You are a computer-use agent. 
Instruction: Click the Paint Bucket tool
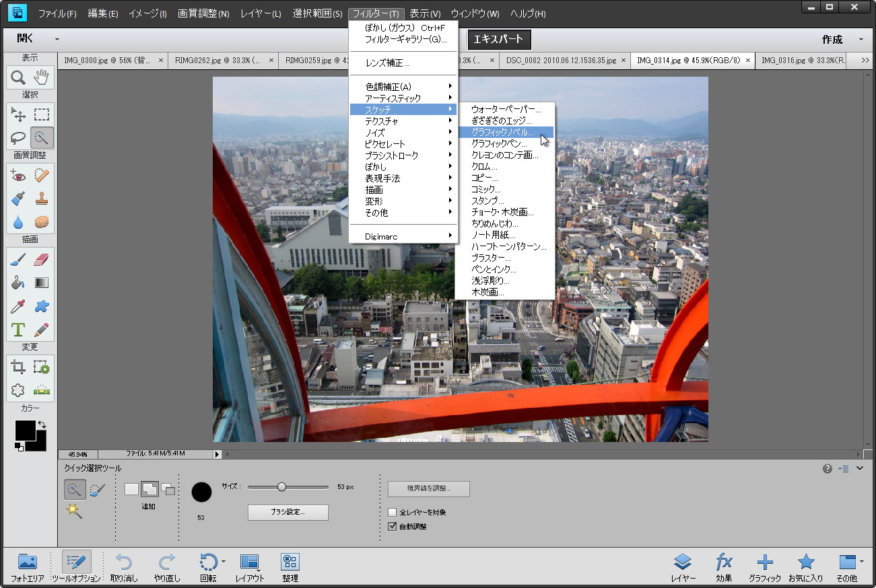click(18, 283)
